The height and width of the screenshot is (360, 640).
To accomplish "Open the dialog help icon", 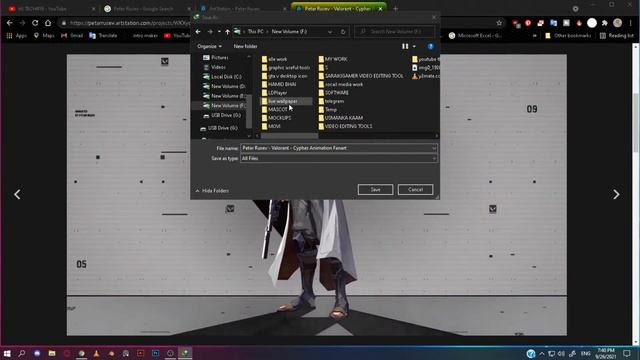I will pos(431,47).
